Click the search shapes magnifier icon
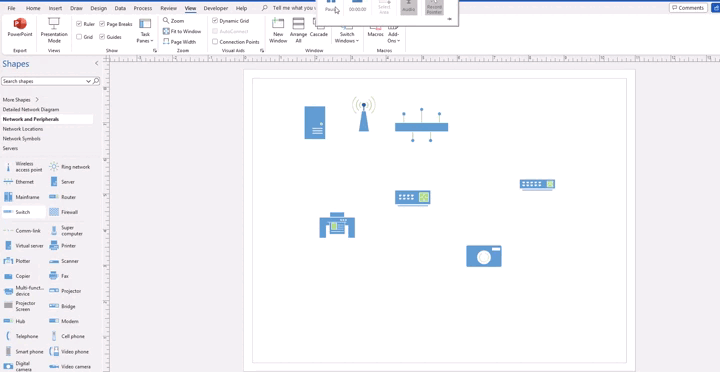 [x=96, y=81]
